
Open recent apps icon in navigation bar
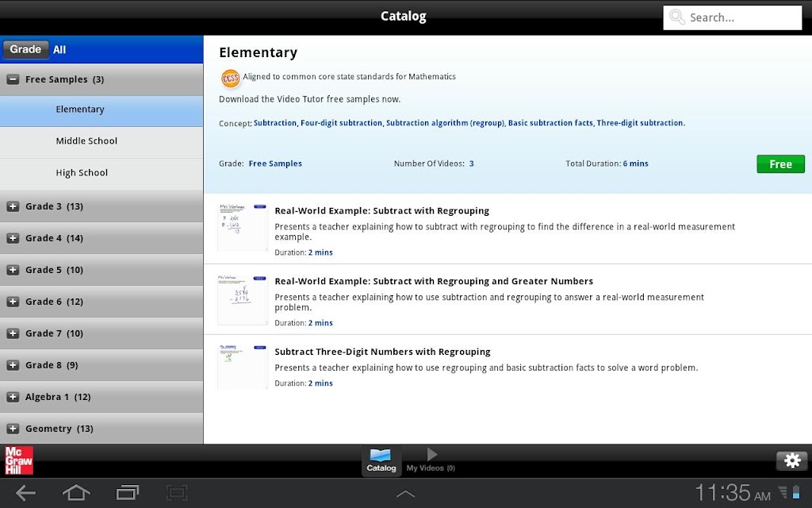tap(127, 492)
